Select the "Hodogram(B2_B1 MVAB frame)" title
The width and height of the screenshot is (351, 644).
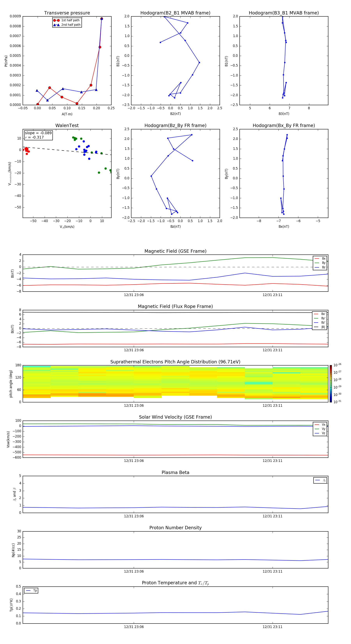[175, 13]
